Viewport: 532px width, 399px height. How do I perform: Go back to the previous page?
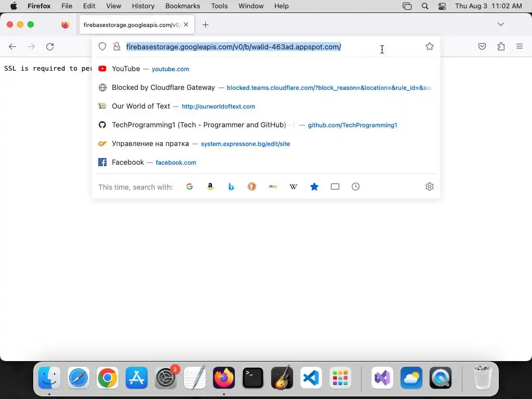pyautogui.click(x=12, y=46)
